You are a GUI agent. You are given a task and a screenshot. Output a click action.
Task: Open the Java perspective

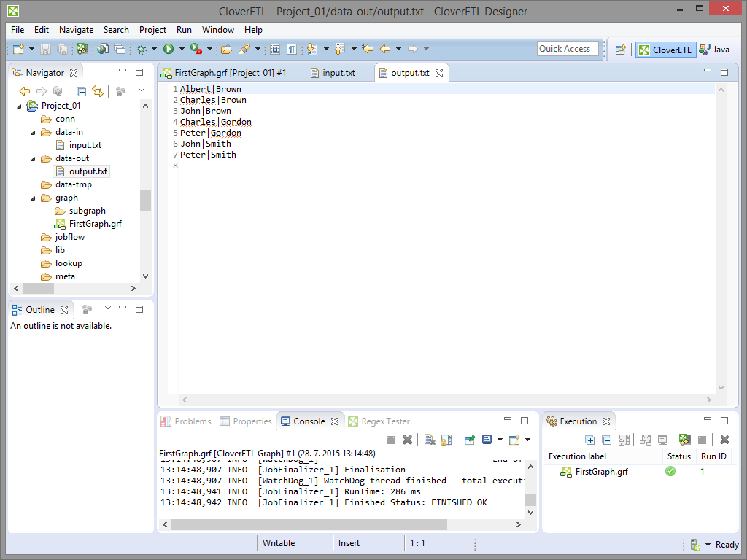tap(714, 50)
